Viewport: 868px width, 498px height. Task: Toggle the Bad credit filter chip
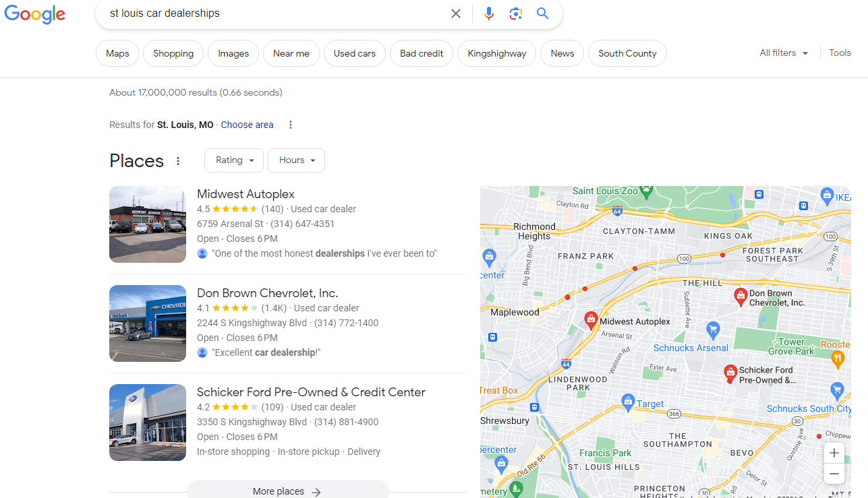pos(421,53)
